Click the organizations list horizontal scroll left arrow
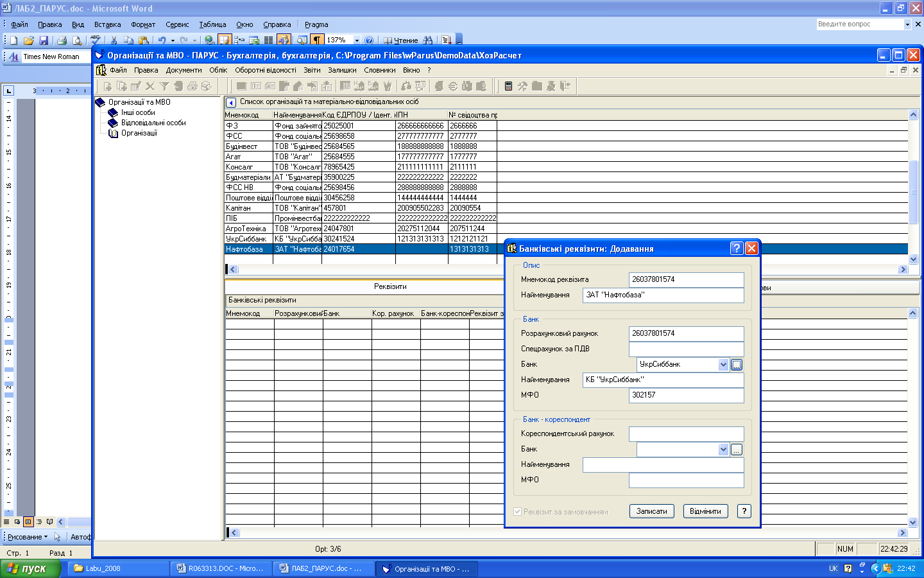The height and width of the screenshot is (578, 924). click(233, 270)
